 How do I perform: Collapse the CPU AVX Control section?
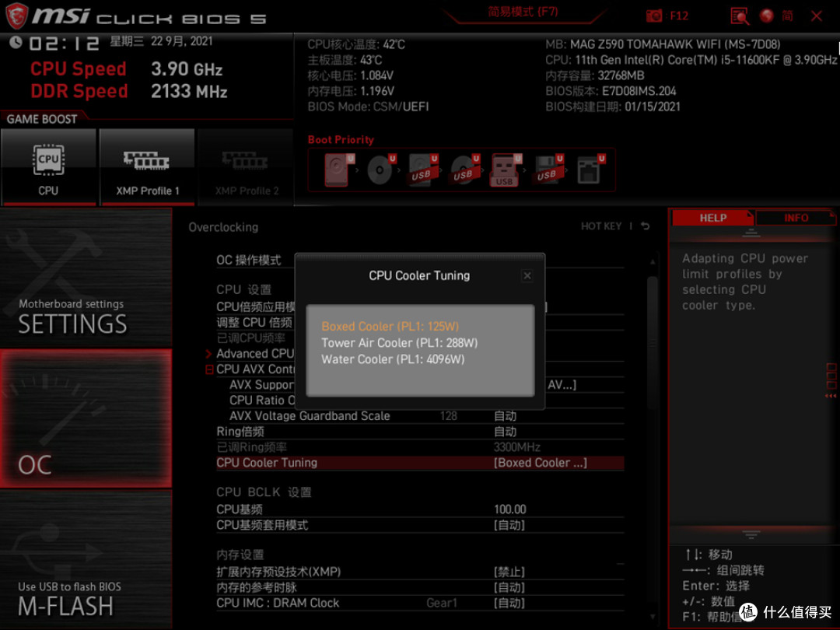click(x=209, y=369)
